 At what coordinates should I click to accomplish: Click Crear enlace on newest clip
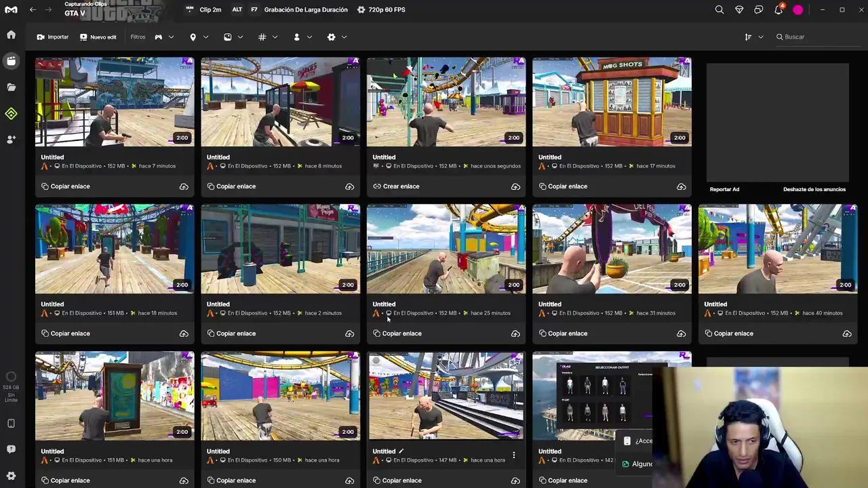[x=396, y=186]
